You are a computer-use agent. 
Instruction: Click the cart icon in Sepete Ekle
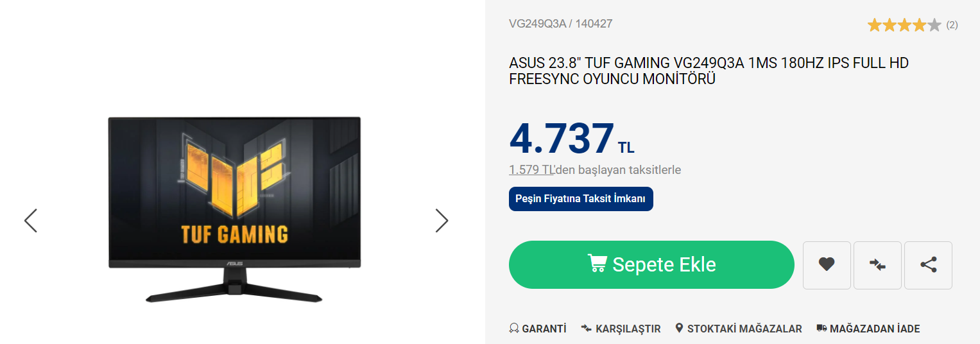pyautogui.click(x=597, y=264)
